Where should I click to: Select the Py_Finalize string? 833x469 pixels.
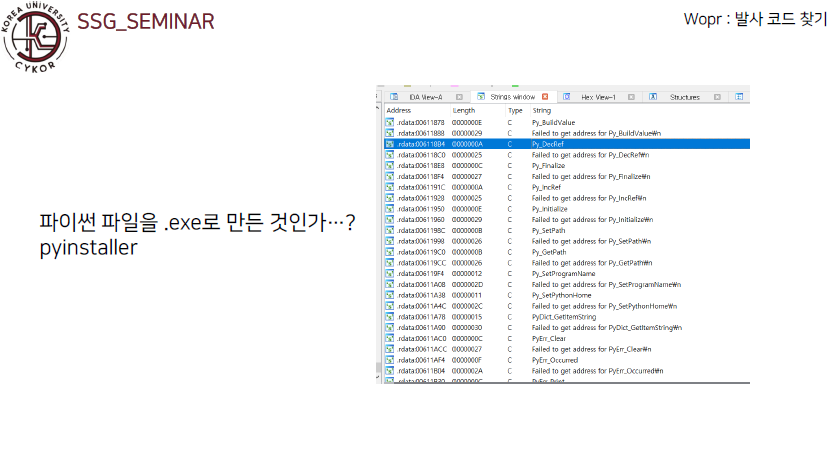point(548,166)
